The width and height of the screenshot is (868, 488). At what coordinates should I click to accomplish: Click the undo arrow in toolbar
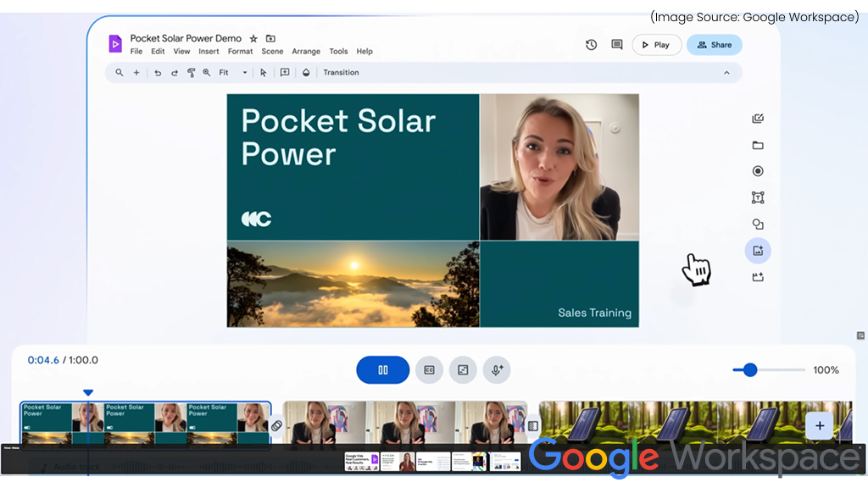coord(158,73)
